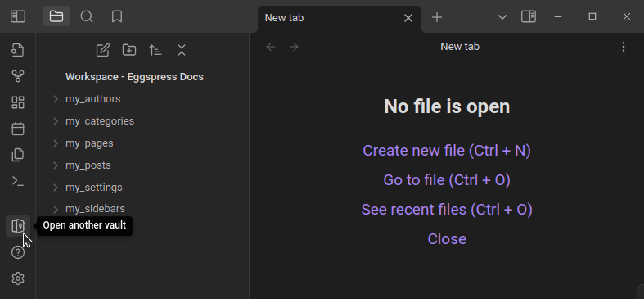Collapse all folders icon
The width and height of the screenshot is (644, 299).
coord(182,50)
